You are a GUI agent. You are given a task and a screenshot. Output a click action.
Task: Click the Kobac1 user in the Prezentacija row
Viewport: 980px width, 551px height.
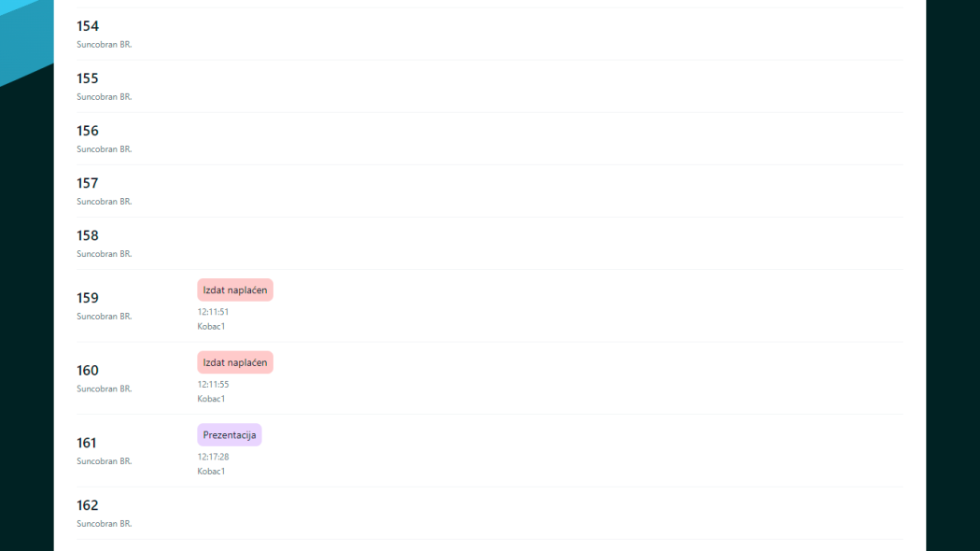pos(211,472)
